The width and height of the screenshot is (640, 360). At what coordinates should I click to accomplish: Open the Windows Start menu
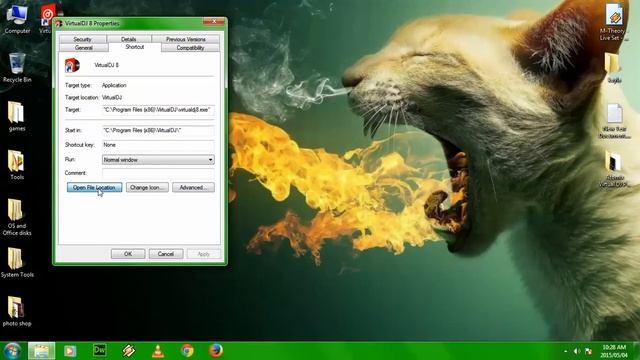(12, 351)
